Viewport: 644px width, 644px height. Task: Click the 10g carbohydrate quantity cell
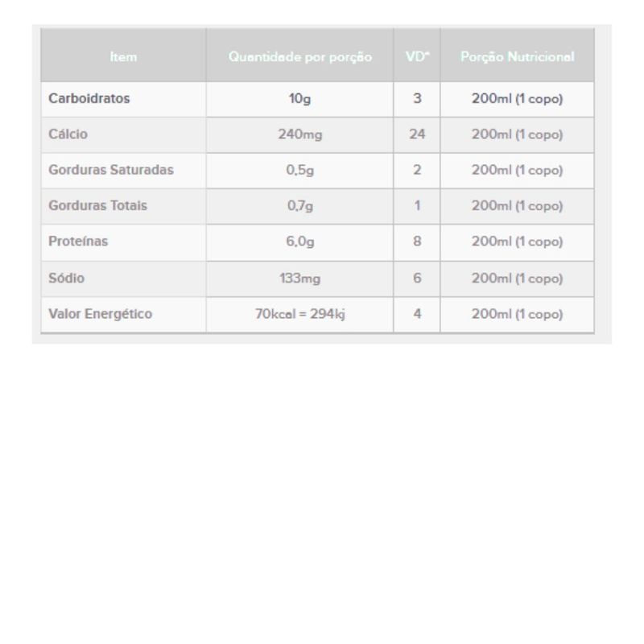click(299, 99)
